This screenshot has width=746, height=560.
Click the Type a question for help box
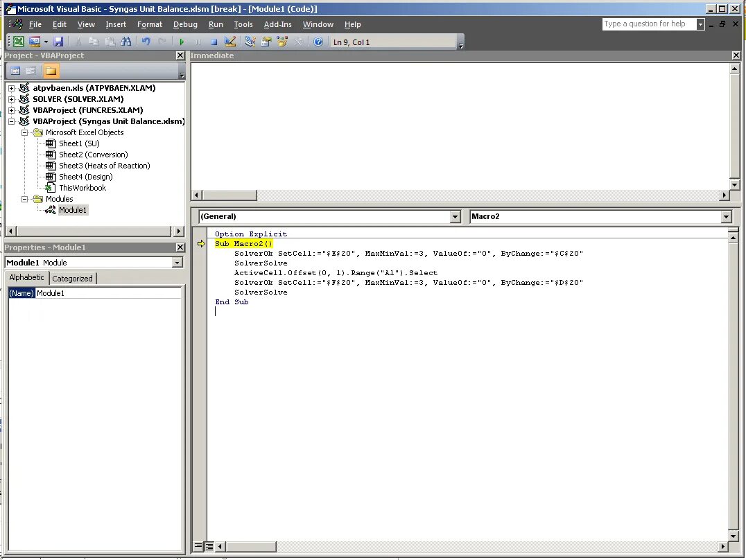tap(648, 24)
